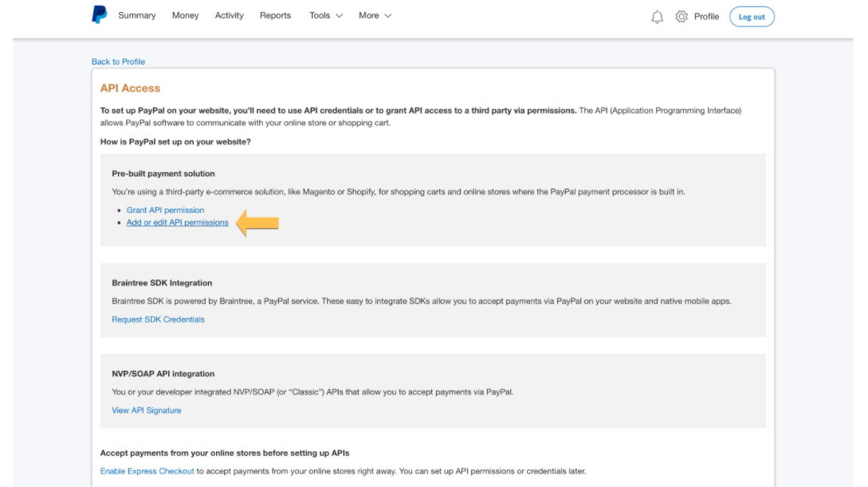The image size is (868, 487).
Task: Expand the More dropdown menu
Action: coord(375,15)
